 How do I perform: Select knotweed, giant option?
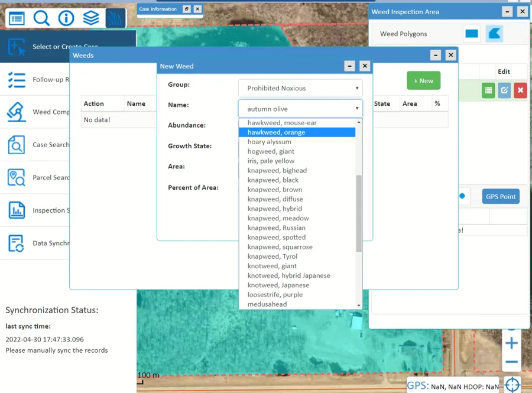click(x=297, y=266)
